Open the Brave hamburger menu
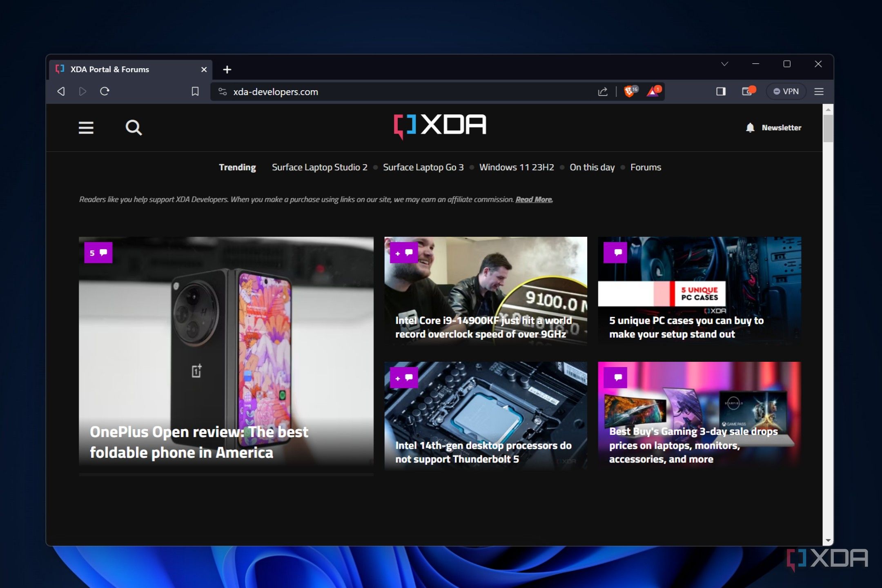Screen dimensions: 882x588 coord(819,91)
